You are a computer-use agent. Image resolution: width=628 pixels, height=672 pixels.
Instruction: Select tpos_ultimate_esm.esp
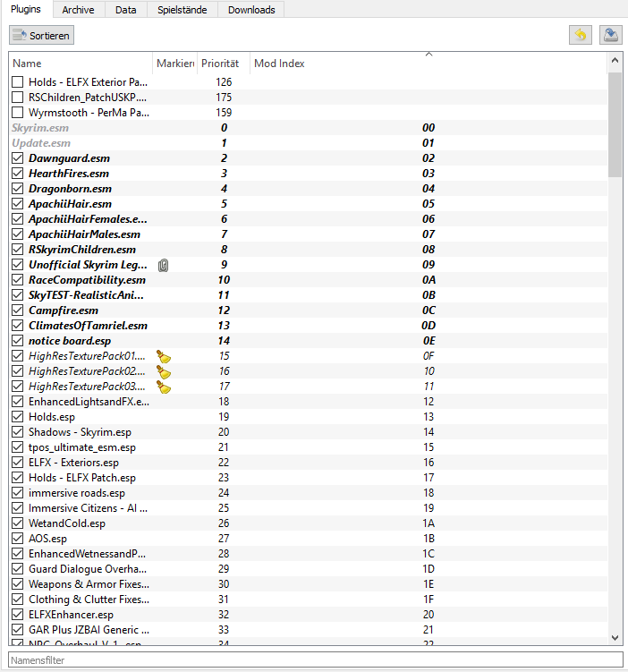pos(308,447)
